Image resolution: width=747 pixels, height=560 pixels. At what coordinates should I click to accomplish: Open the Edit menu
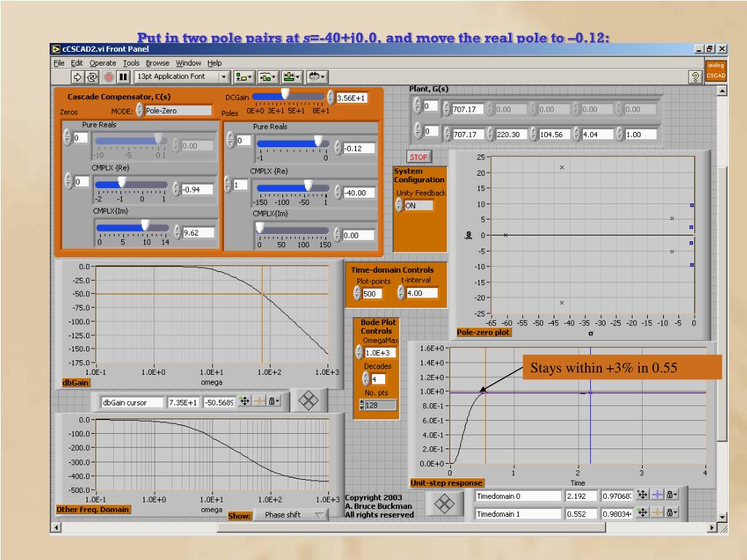click(x=77, y=63)
